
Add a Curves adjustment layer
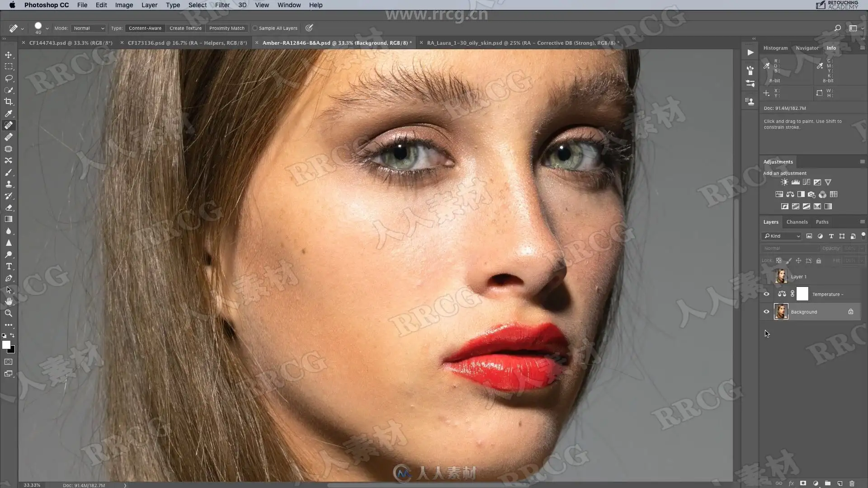tap(806, 182)
